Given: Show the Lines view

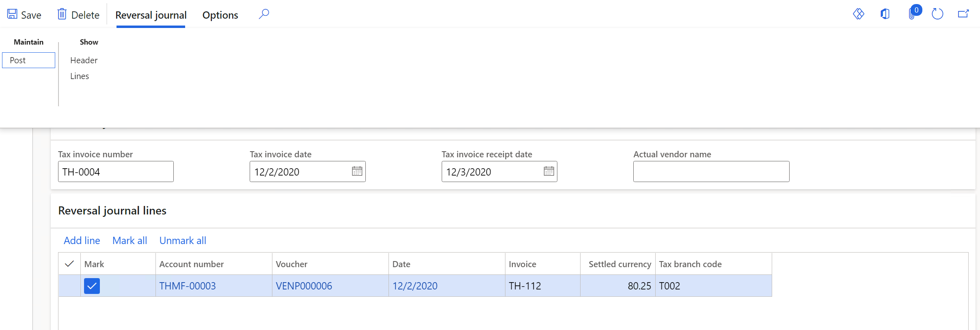Looking at the screenshot, I should (x=80, y=76).
